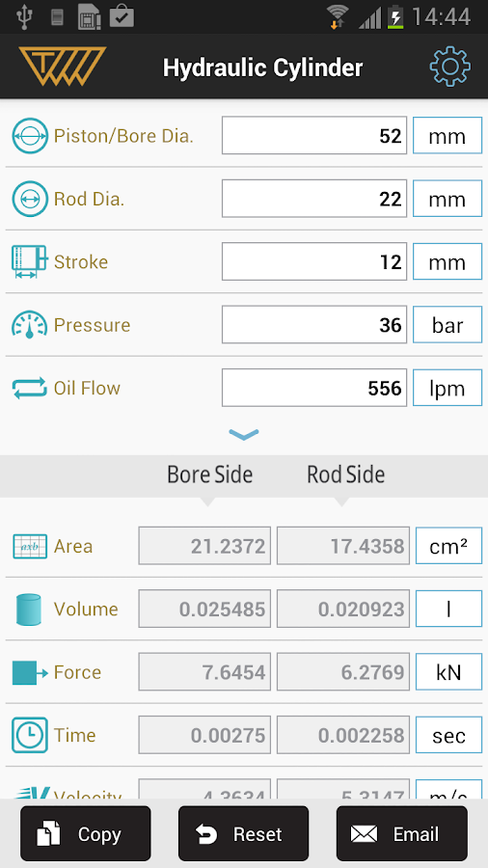This screenshot has height=868, width=488.
Task: Copy the calculation results
Action: [x=86, y=833]
